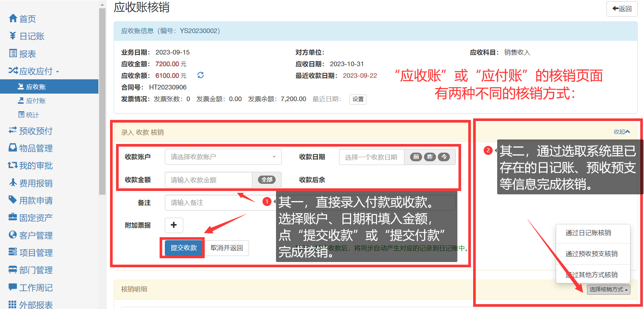644x309 pixels.
Task: Click the refresh icon beside 应收余额
Action: (x=201, y=75)
